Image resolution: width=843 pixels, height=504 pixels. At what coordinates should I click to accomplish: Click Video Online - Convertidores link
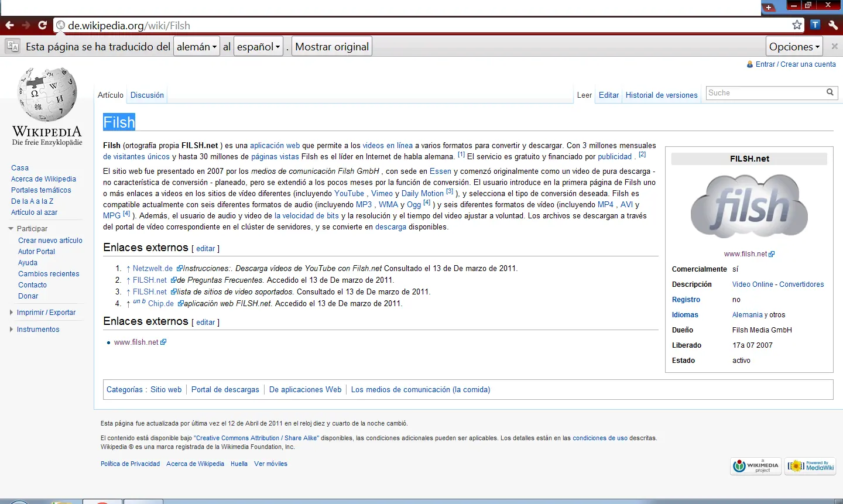778,284
